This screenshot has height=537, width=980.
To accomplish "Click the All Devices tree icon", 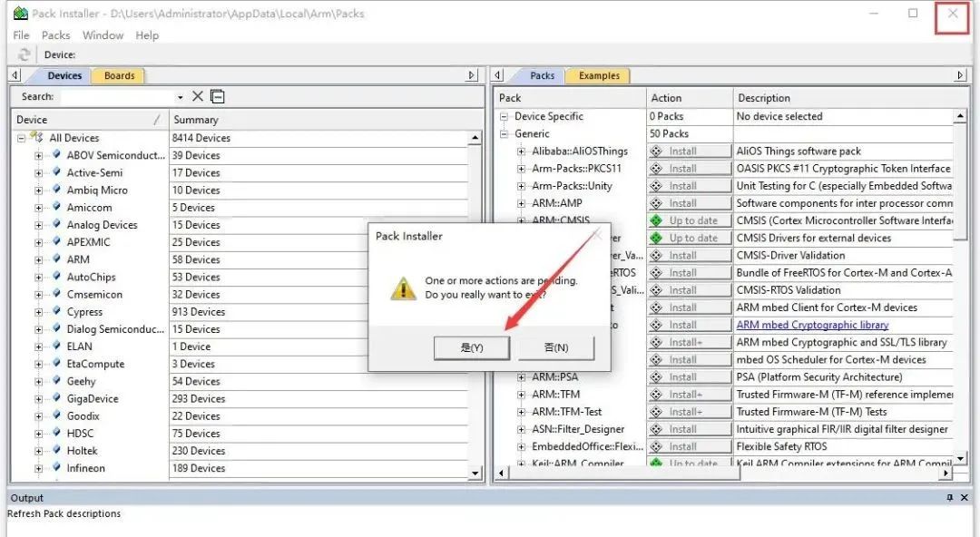I will (x=36, y=137).
